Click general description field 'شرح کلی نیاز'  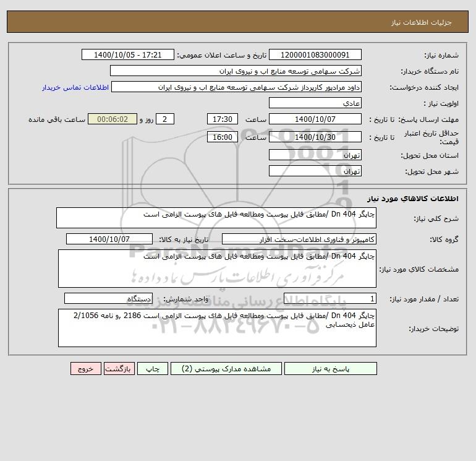tap(216, 218)
